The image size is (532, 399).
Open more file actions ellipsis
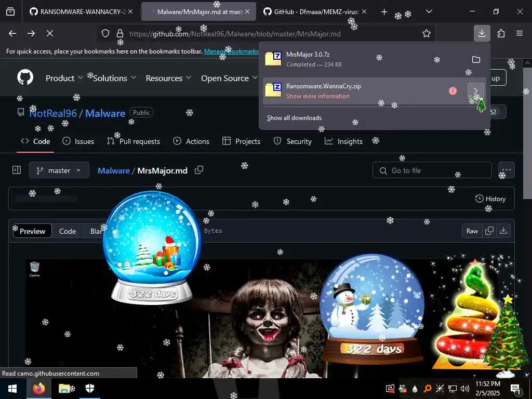(506, 170)
